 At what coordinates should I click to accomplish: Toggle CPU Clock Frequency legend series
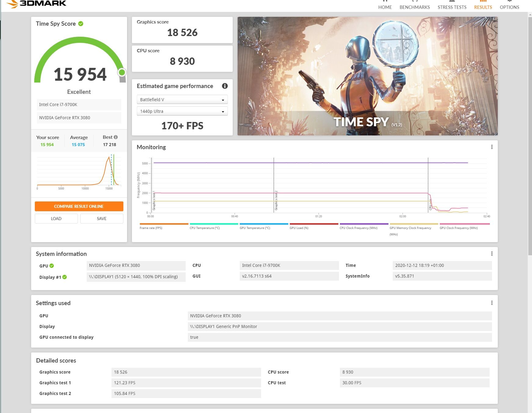(x=364, y=226)
